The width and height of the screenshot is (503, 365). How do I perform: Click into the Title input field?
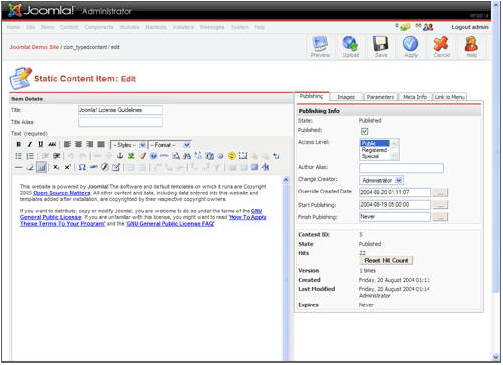click(120, 110)
